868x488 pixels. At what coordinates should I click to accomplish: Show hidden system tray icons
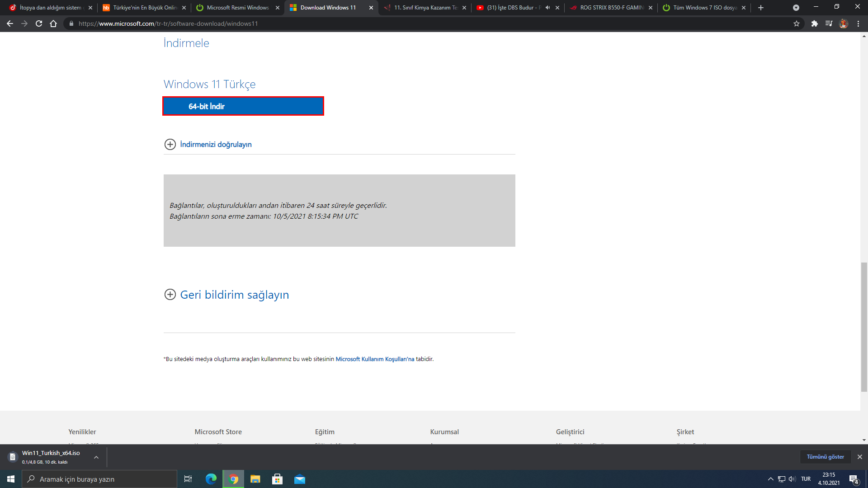[771, 479]
